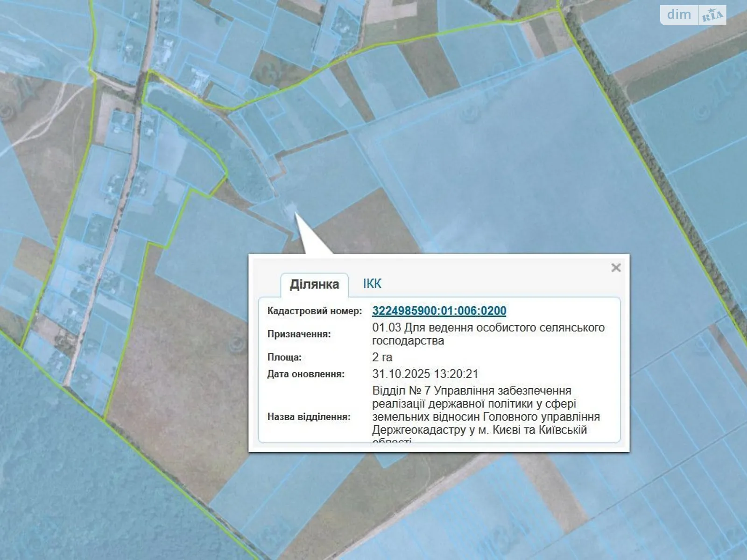This screenshot has width=747, height=560.
Task: Click the Дата оновлення field label
Action: [306, 374]
